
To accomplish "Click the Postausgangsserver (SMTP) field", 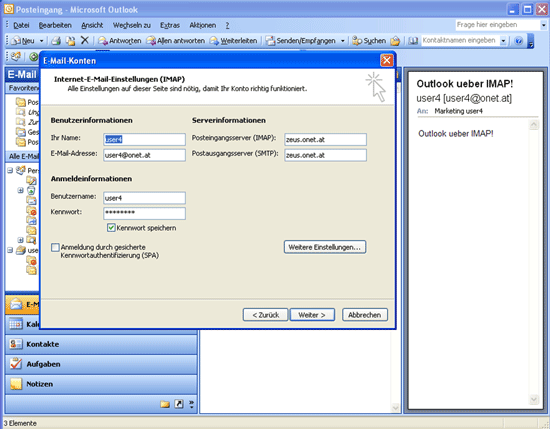I will click(325, 155).
